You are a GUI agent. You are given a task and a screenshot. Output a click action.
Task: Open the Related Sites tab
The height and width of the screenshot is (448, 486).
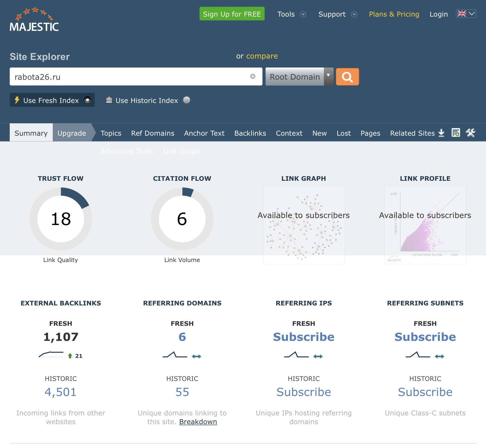click(x=412, y=133)
